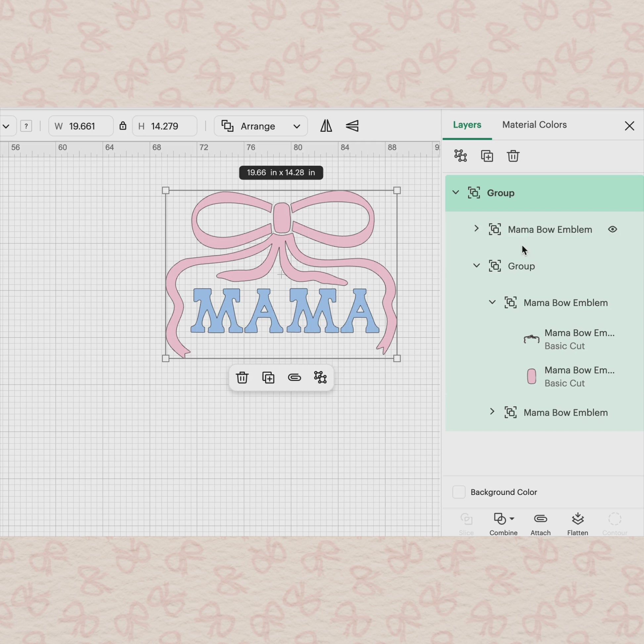Image resolution: width=644 pixels, height=644 pixels.
Task: Hide the Mama Bow Emblem layer with the eye icon
Action: tap(612, 229)
